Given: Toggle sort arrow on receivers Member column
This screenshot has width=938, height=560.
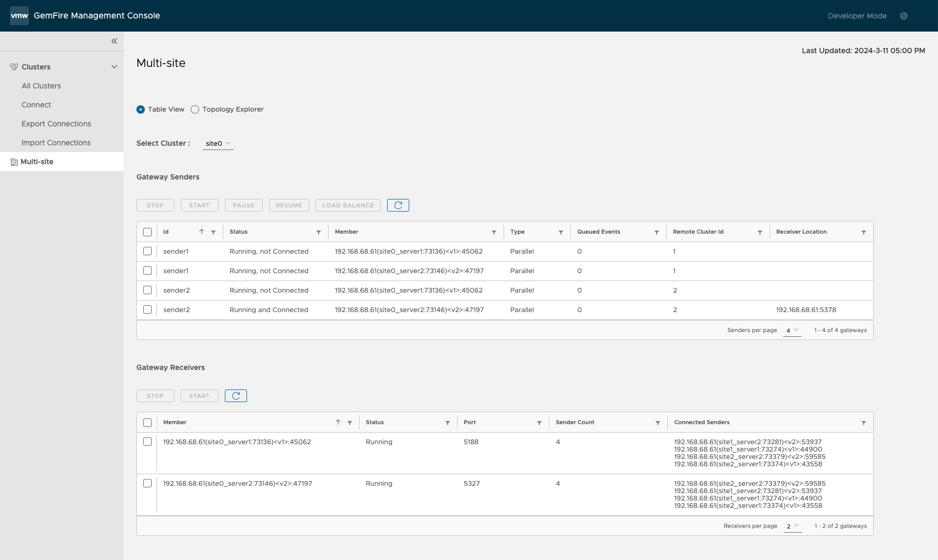Looking at the screenshot, I should click(x=338, y=422).
